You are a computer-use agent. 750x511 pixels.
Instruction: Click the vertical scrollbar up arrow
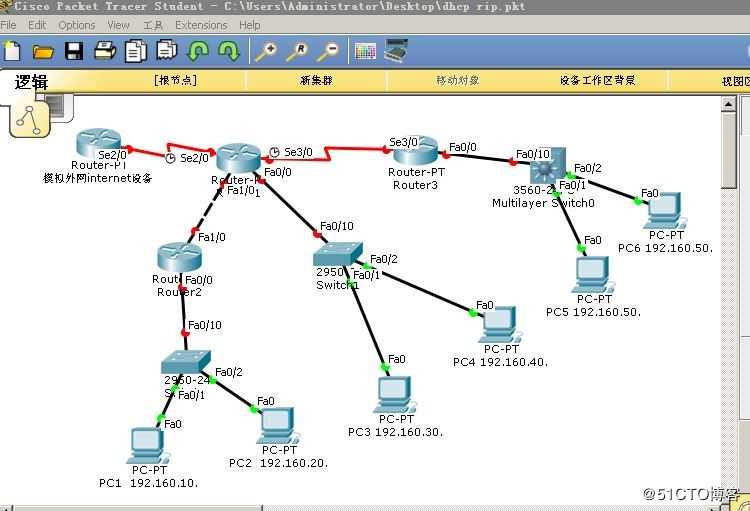(728, 104)
